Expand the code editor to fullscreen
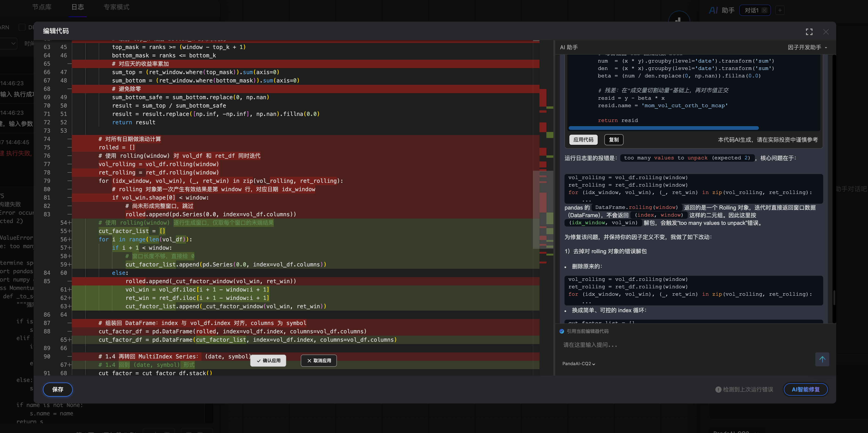 [x=809, y=32]
